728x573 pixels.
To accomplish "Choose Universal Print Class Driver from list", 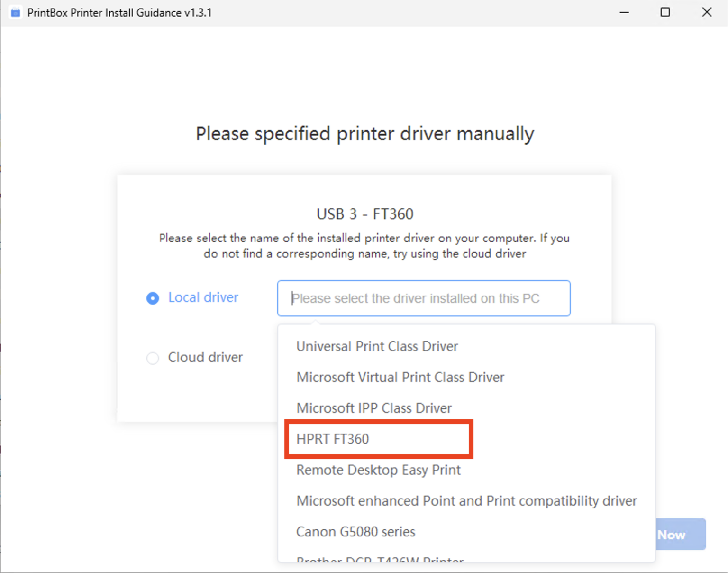I will (x=377, y=346).
